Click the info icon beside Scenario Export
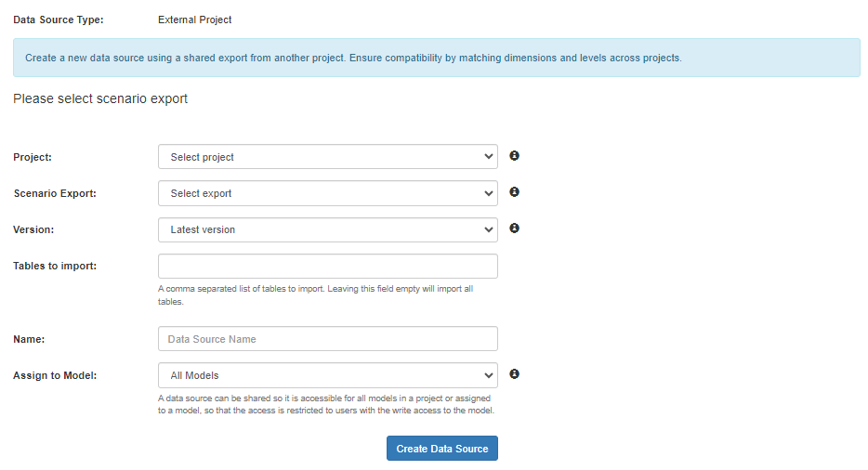The image size is (868, 470). tap(515, 192)
